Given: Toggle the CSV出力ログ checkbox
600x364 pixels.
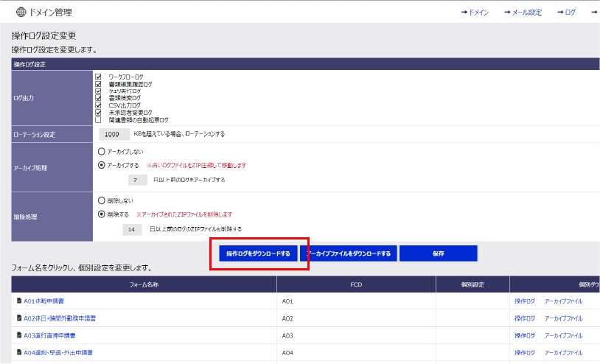Looking at the screenshot, I should (x=99, y=105).
